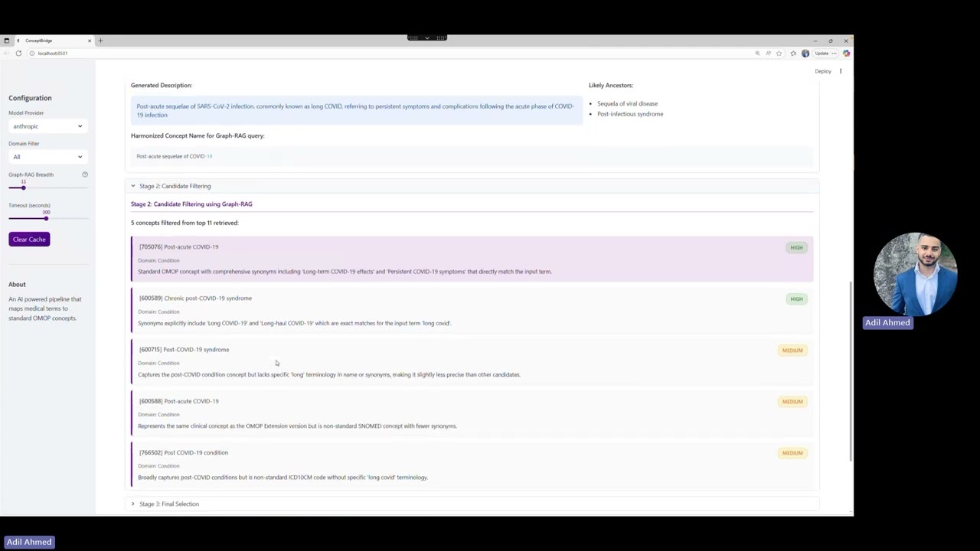Click MEDIUM badge on Post COVID-19 condition
Viewport: 980px width, 551px height.
click(792, 453)
